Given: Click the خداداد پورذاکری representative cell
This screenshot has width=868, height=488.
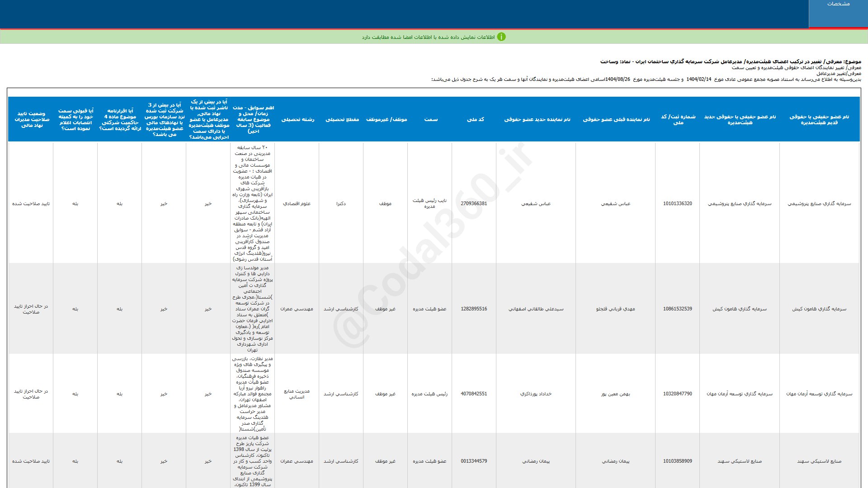Looking at the screenshot, I should coord(536,394).
